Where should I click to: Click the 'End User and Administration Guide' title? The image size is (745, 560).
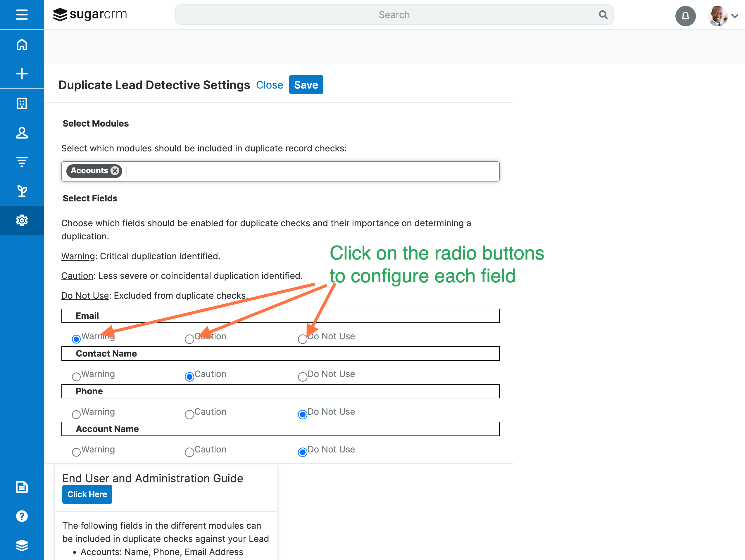(x=153, y=478)
